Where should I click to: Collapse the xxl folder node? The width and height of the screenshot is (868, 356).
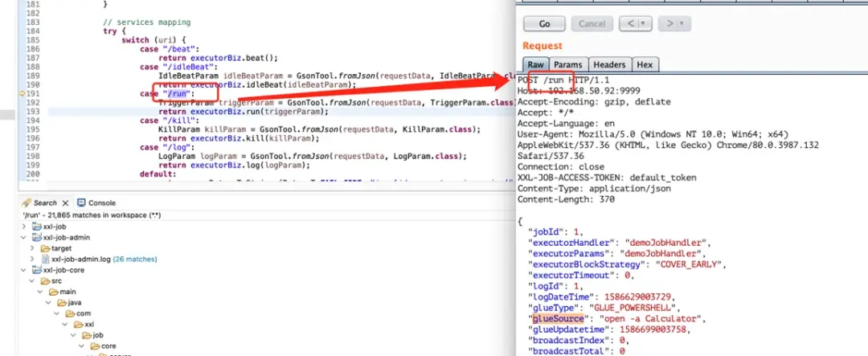67,324
